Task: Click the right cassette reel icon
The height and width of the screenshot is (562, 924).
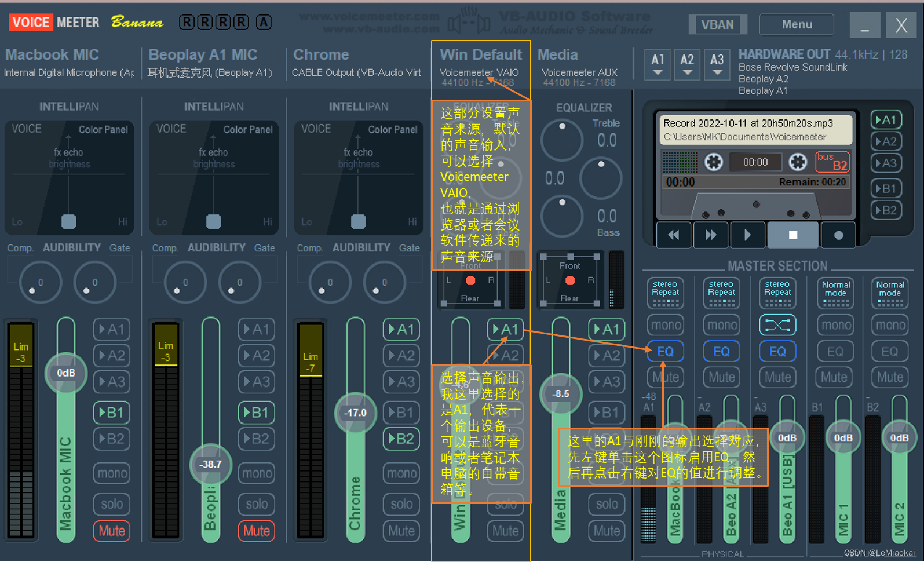Action: tap(798, 162)
